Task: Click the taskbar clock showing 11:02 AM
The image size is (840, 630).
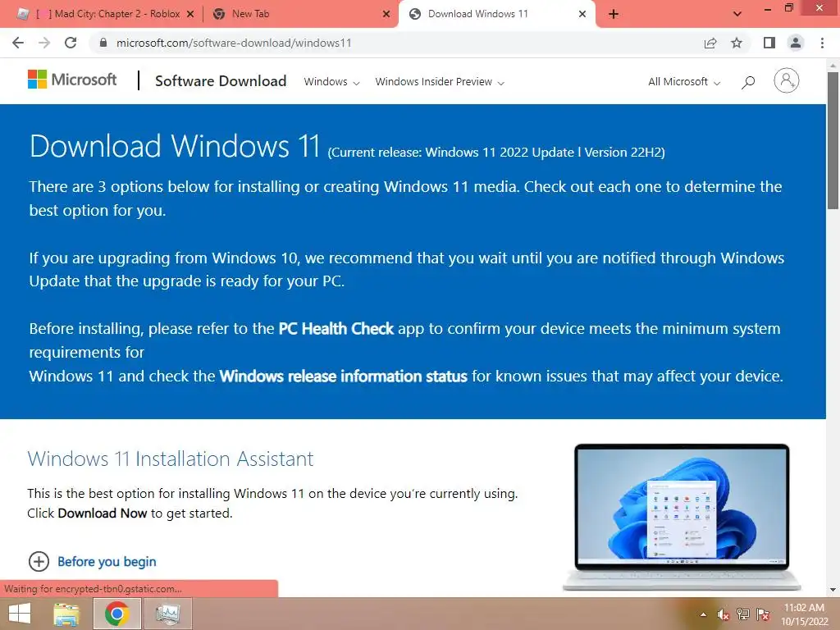Action: coord(804,614)
